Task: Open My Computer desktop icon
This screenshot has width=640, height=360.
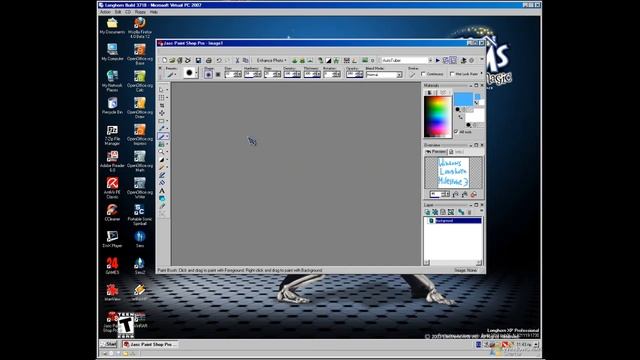Action: 112,52
